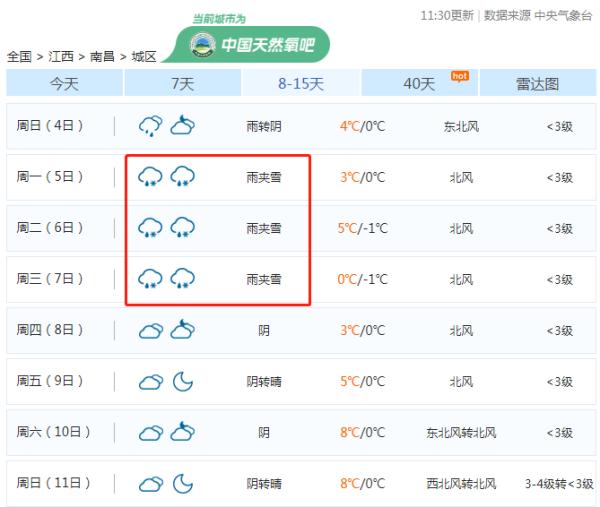Click 阴 text in 周六（10日）row
The width and height of the screenshot is (600, 507).
point(264,433)
